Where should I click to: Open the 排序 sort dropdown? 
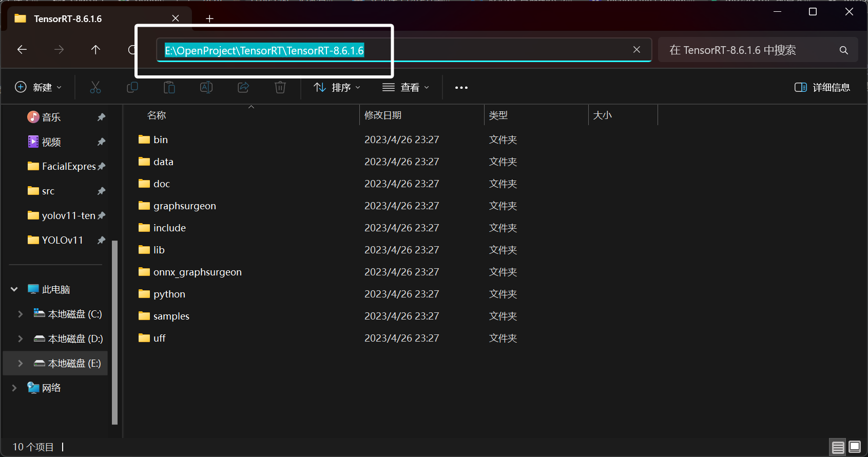[x=337, y=88]
